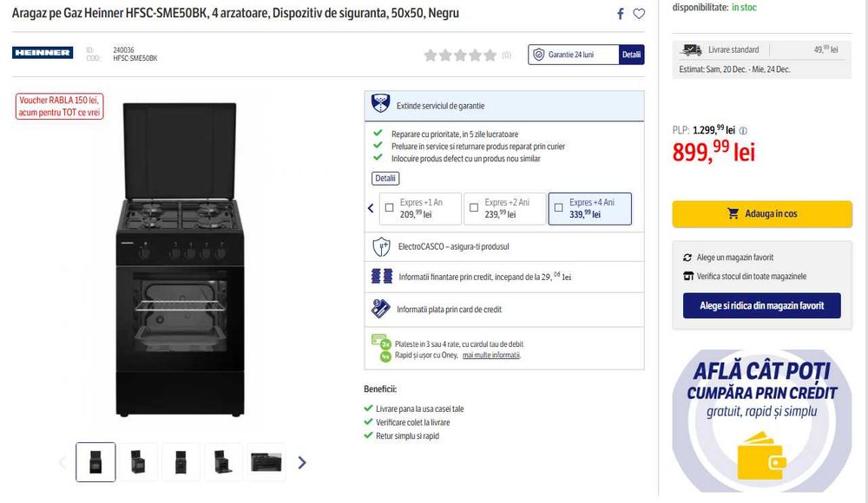Viewport: 868px width, 503px height.
Task: Click the in stoc availability text
Action: tap(744, 7)
